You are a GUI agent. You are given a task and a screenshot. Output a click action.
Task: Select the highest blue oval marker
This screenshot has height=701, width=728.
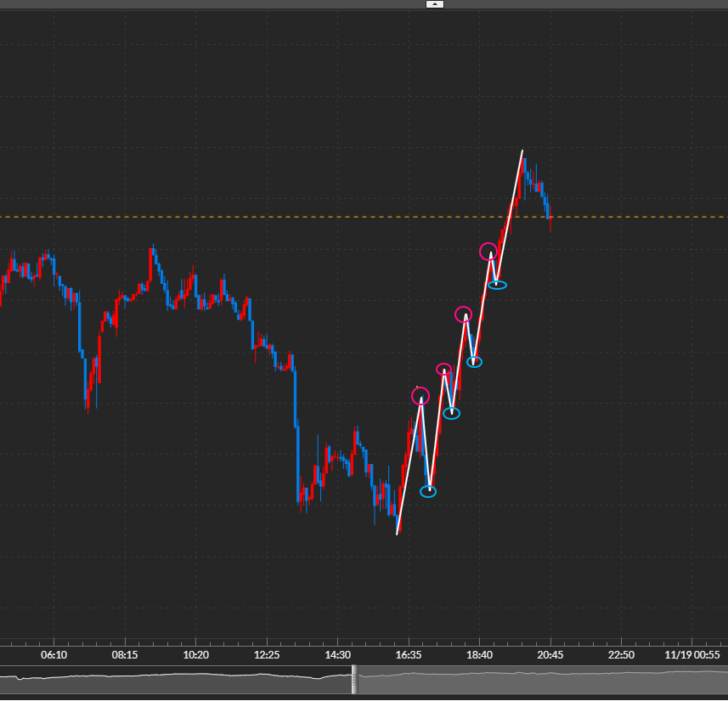[x=498, y=285]
